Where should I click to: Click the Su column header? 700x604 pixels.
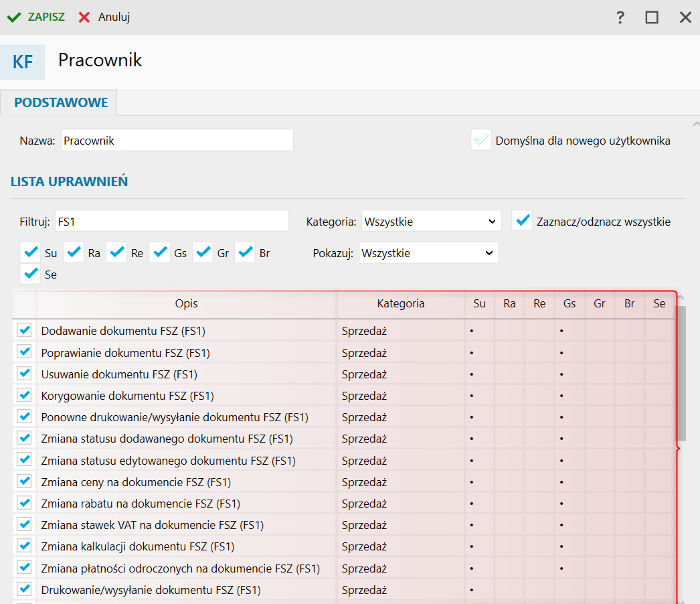(x=479, y=304)
